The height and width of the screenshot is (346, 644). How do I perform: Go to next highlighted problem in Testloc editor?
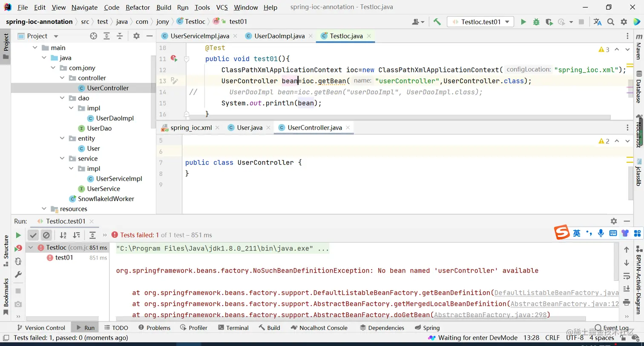[x=627, y=49]
